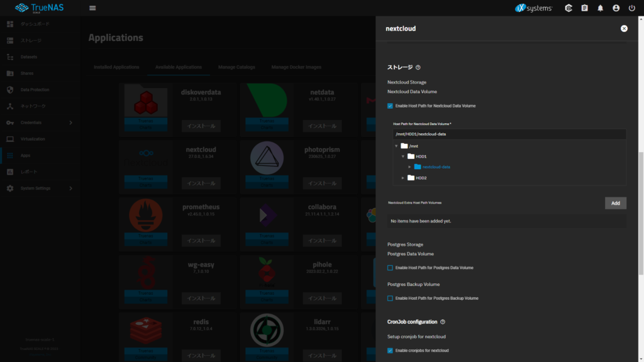Viewport: 644px width, 362px height.
Task: Disable cronjobs for nextcloud checkbox
Action: 390,350
